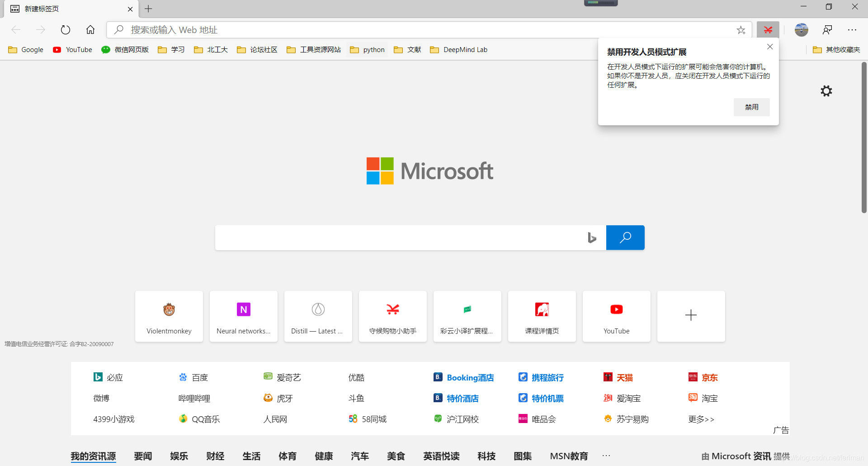Open the 京东 link

(703, 377)
